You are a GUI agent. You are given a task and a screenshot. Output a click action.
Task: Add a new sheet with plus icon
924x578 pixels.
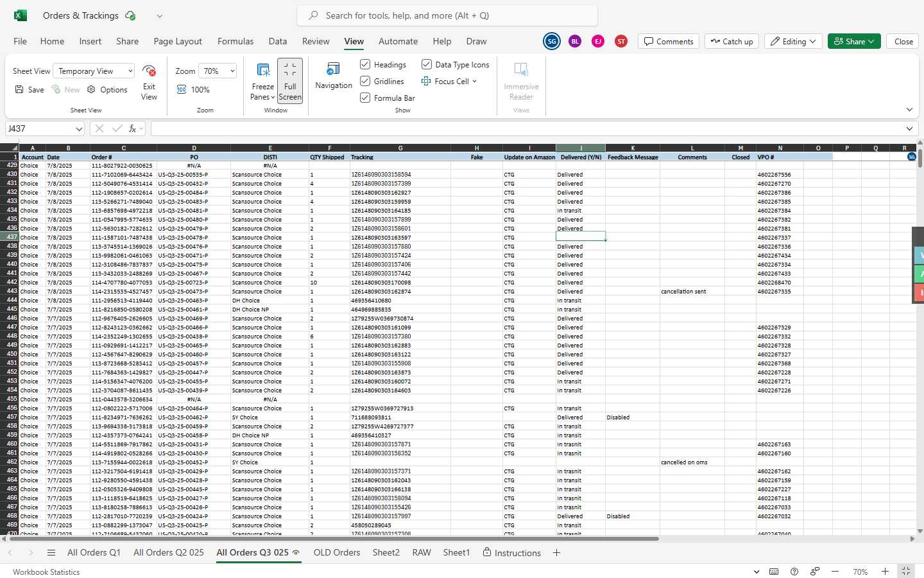[556, 553]
